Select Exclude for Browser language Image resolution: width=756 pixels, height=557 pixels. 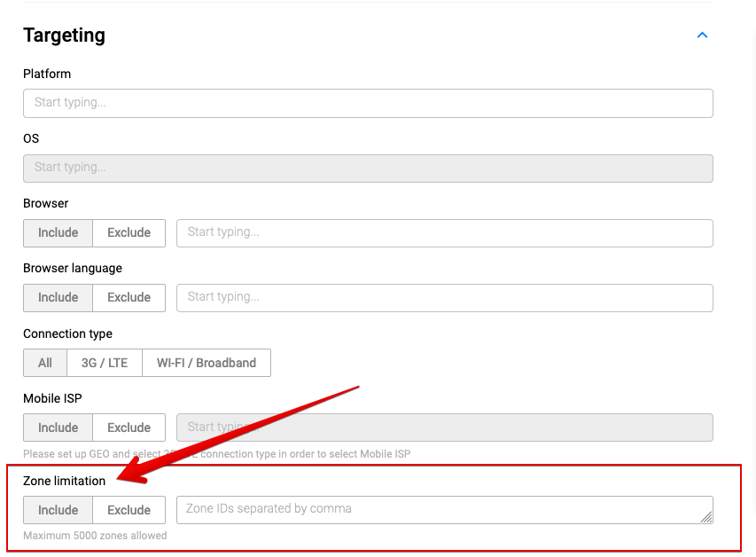pyautogui.click(x=129, y=297)
